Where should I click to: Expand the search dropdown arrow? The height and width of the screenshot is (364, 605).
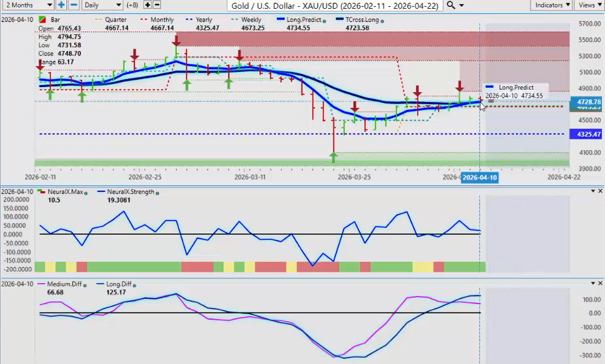pos(462,5)
